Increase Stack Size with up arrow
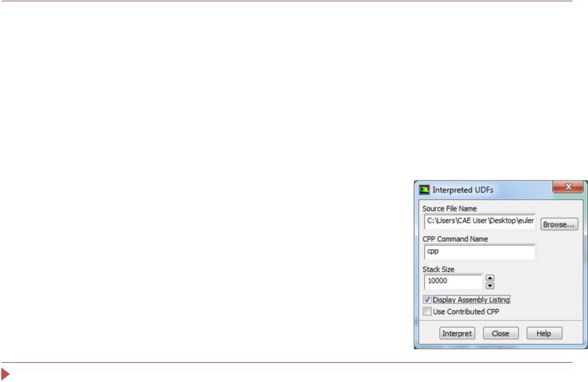The image size is (588, 382). [x=490, y=278]
